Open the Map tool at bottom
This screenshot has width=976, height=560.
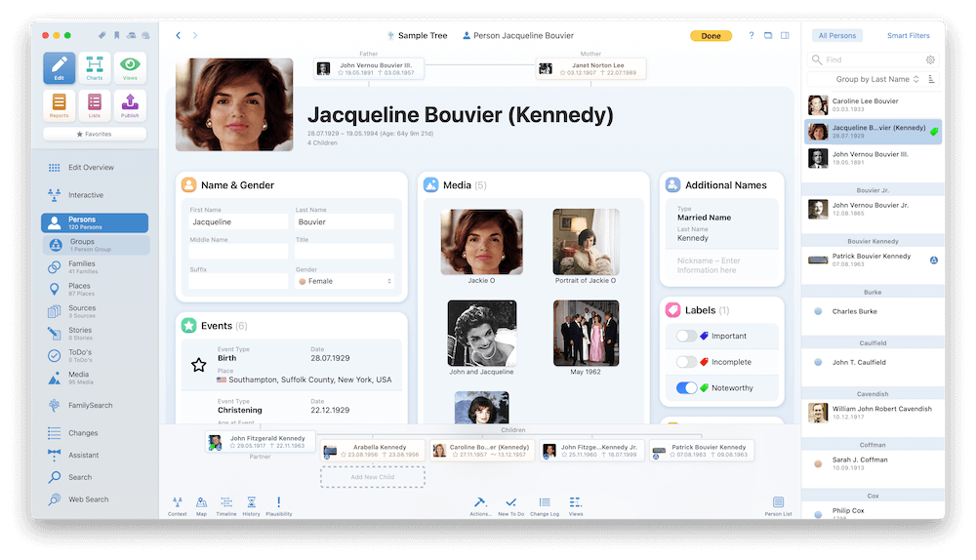tap(202, 506)
